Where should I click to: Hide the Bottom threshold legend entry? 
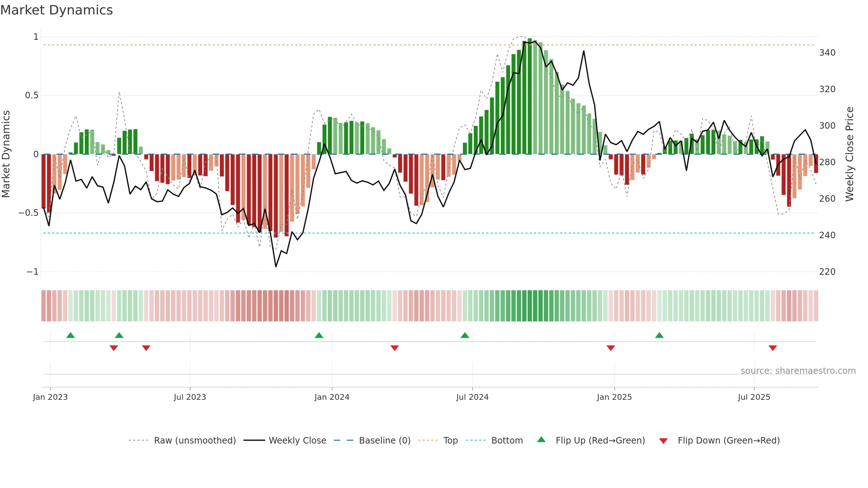point(494,441)
